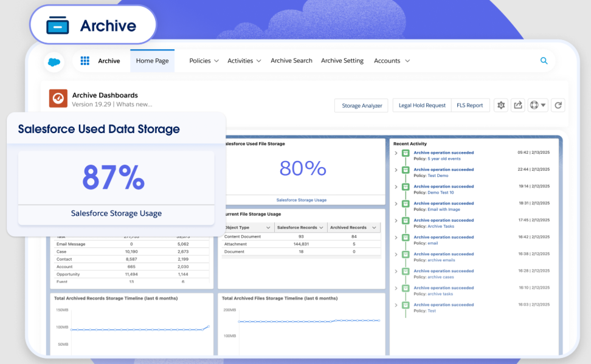Open the App Launcher grid icon
This screenshot has width=591, height=364.
click(x=84, y=60)
